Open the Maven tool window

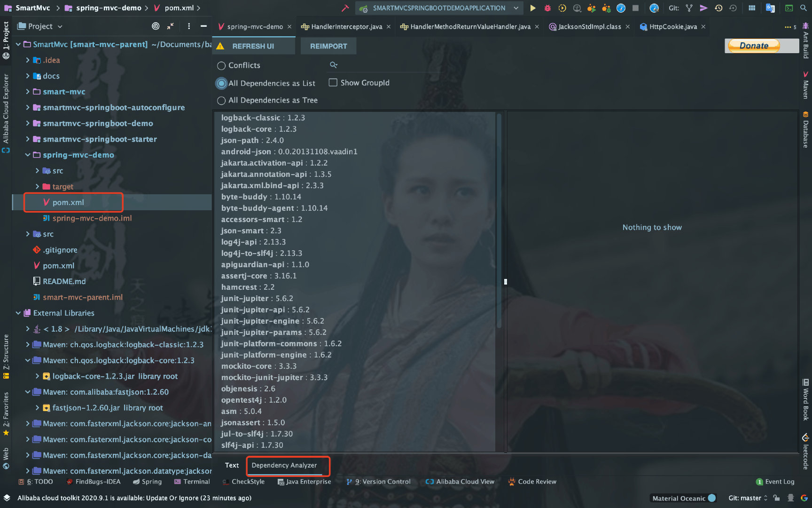coord(805,85)
